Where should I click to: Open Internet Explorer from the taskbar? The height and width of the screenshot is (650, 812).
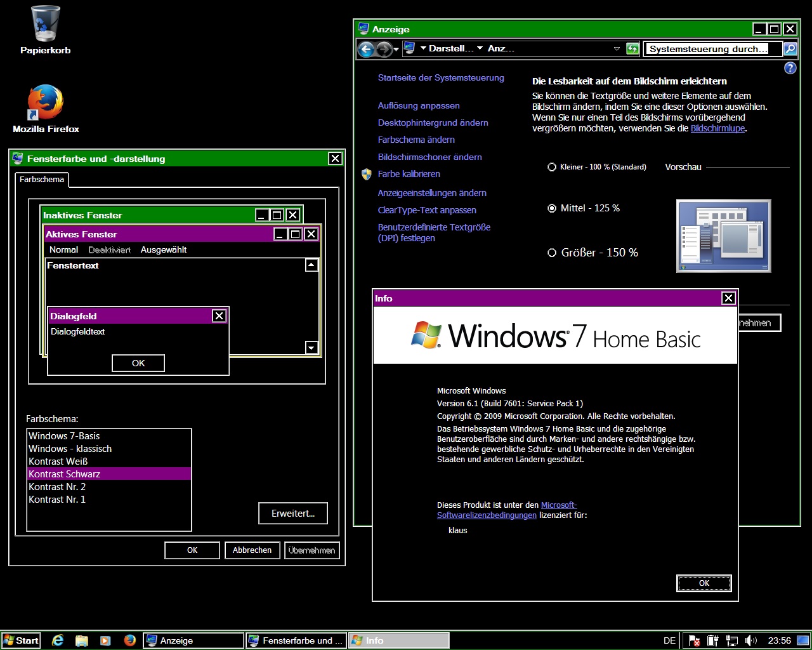coord(58,640)
